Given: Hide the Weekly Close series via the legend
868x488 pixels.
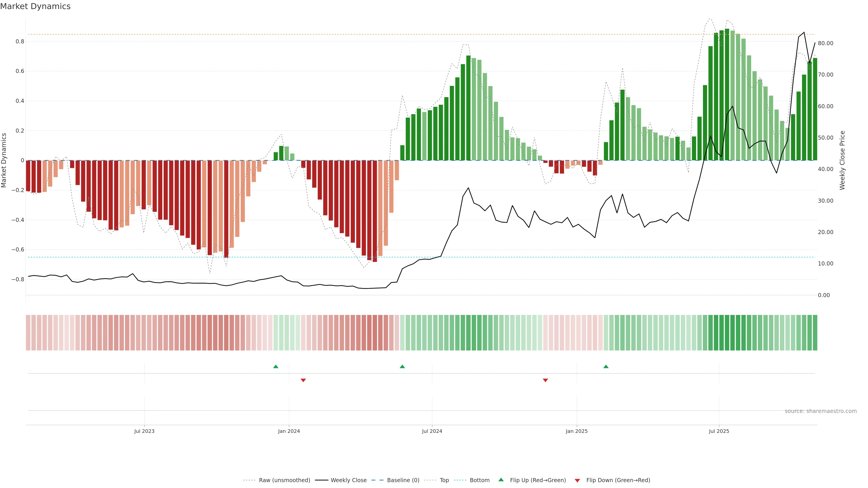Looking at the screenshot, I should [x=348, y=480].
